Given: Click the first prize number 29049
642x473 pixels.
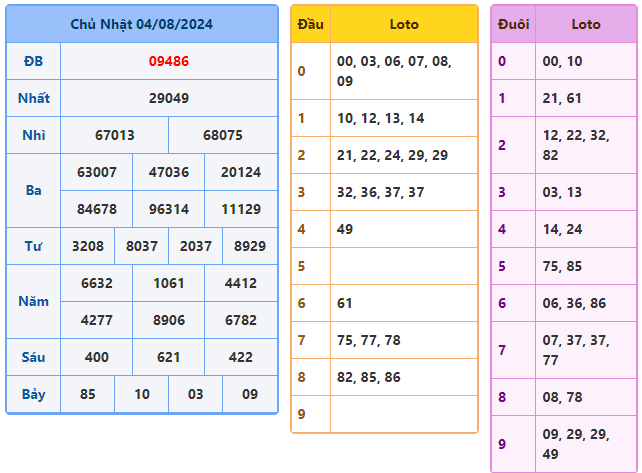Looking at the screenshot, I should tap(168, 98).
